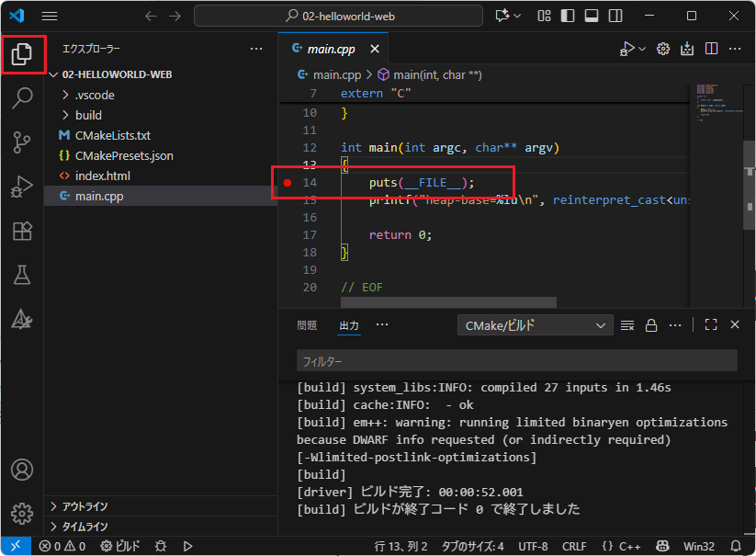Viewport: 756px width, 556px height.
Task: Click the フィルター filter input
Action: coord(517,360)
